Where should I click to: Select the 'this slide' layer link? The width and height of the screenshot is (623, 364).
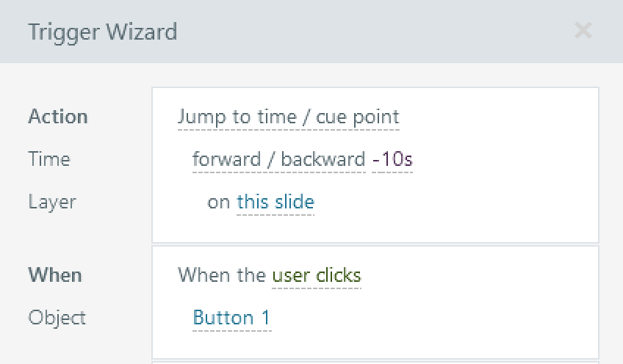tap(276, 202)
